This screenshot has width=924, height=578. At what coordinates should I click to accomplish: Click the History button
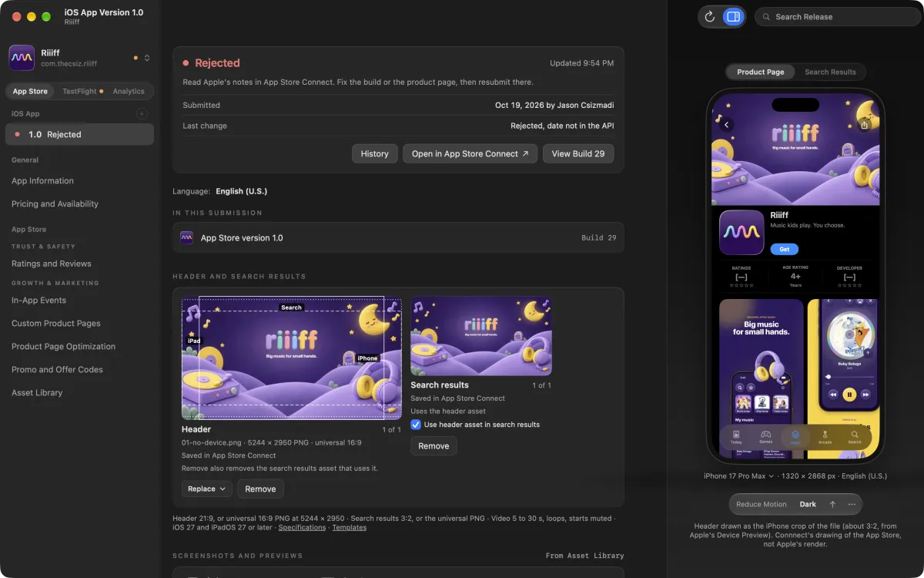(x=375, y=153)
